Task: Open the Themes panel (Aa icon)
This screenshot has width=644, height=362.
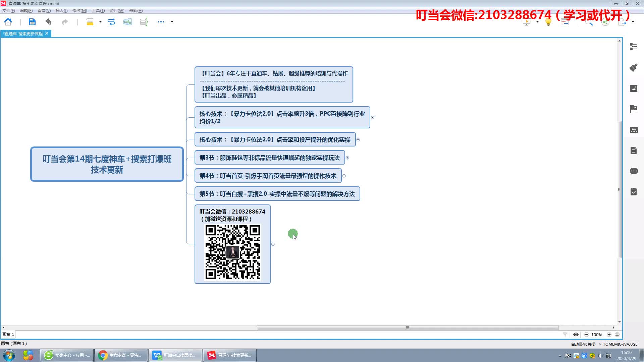Action: click(633, 130)
